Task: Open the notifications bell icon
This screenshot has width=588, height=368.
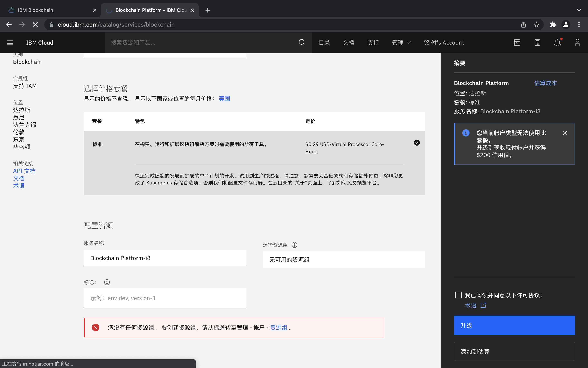Action: point(557,43)
